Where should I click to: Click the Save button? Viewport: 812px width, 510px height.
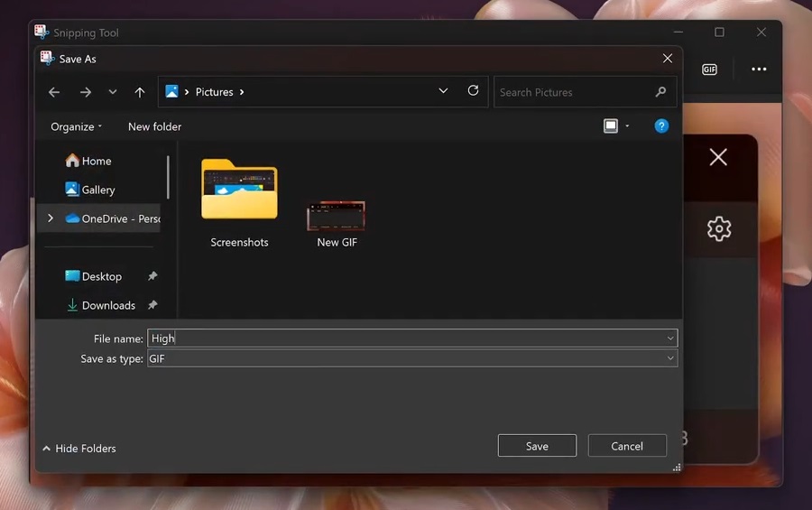coord(537,446)
